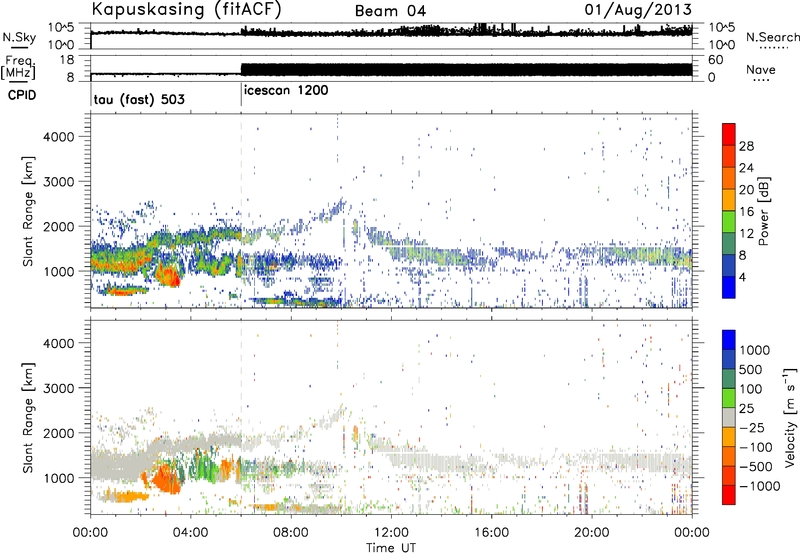The width and height of the screenshot is (800, 554).
Task: Click the 'Nave' legend label
Action: (761, 70)
